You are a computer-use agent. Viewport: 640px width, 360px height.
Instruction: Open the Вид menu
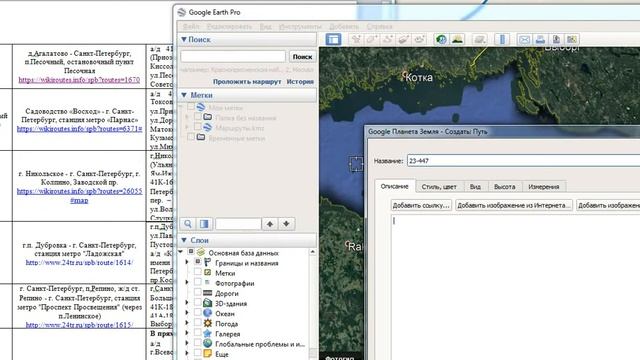pos(265,27)
